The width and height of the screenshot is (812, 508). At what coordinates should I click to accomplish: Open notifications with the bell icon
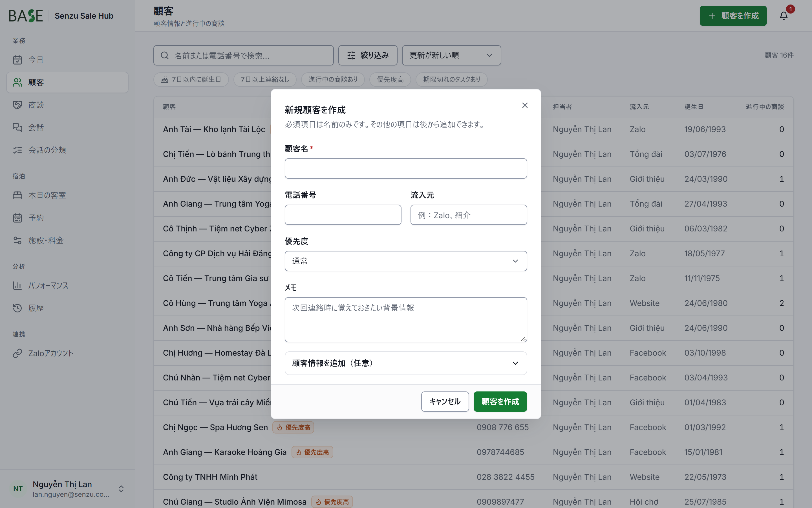point(784,16)
